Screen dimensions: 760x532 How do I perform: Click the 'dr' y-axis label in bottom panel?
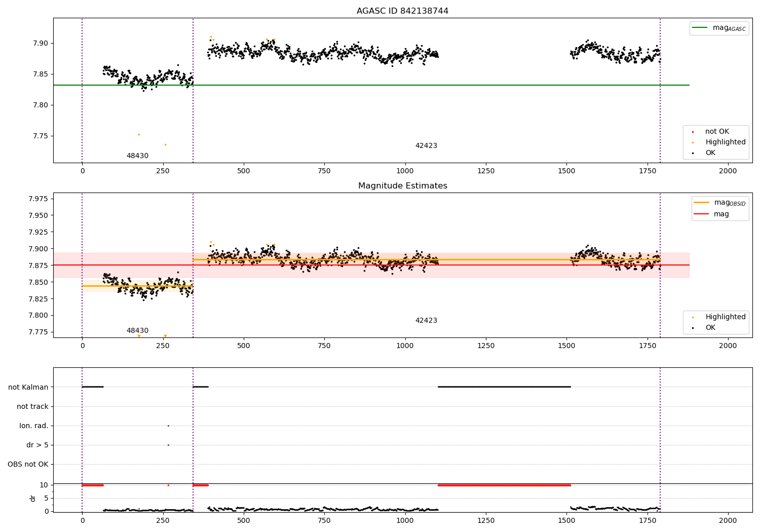33,498
